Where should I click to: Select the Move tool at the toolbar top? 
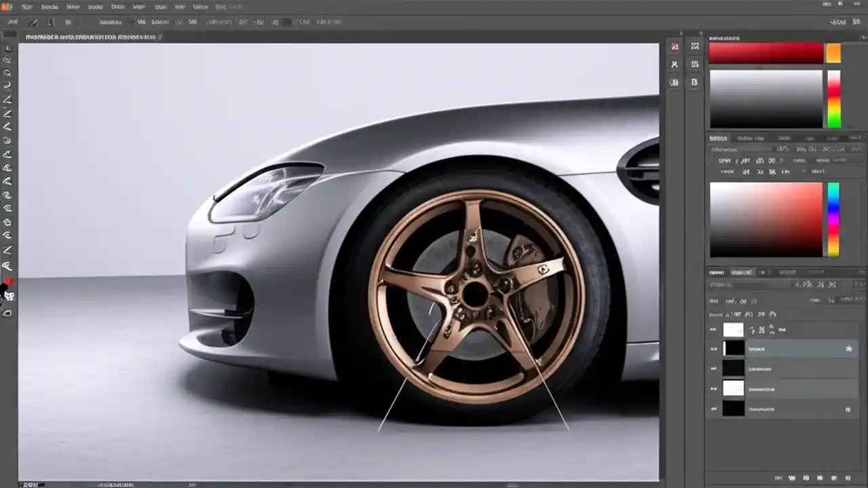click(8, 47)
